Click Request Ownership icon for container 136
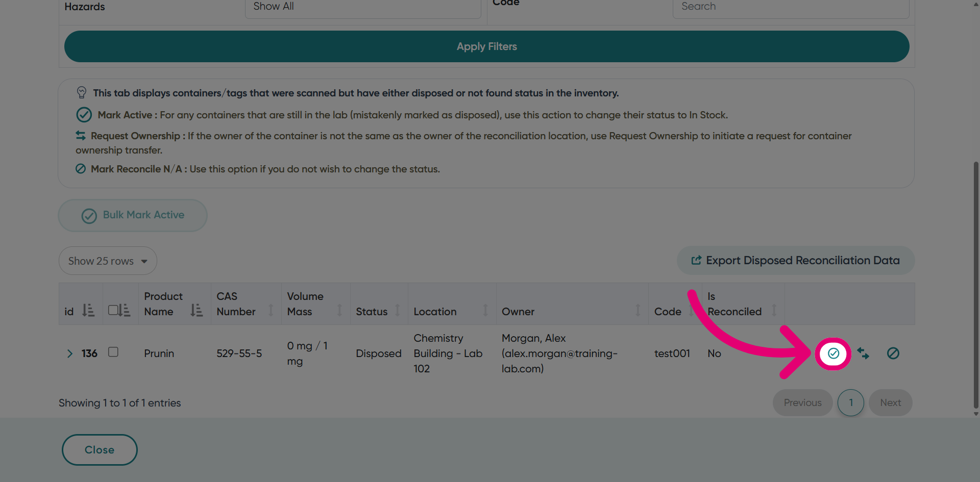The image size is (980, 482). point(863,353)
